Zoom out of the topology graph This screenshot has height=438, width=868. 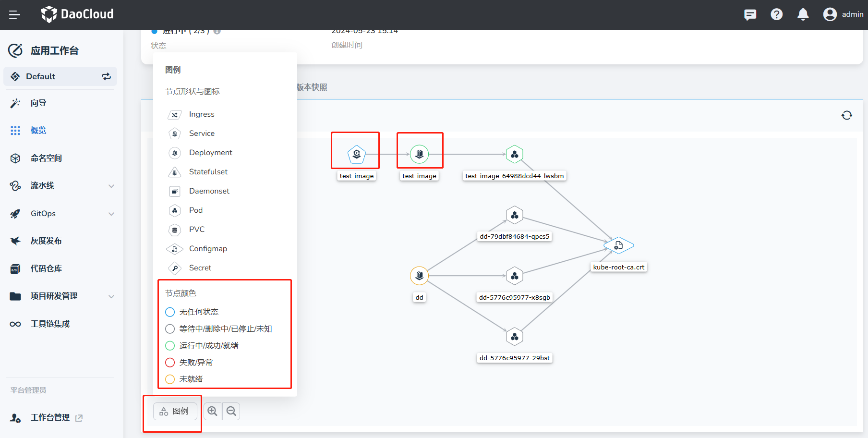231,411
